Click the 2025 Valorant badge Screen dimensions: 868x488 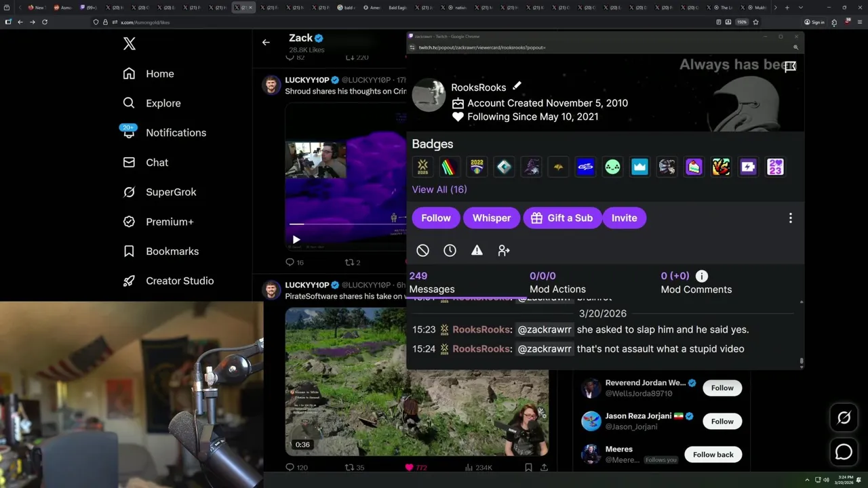423,167
